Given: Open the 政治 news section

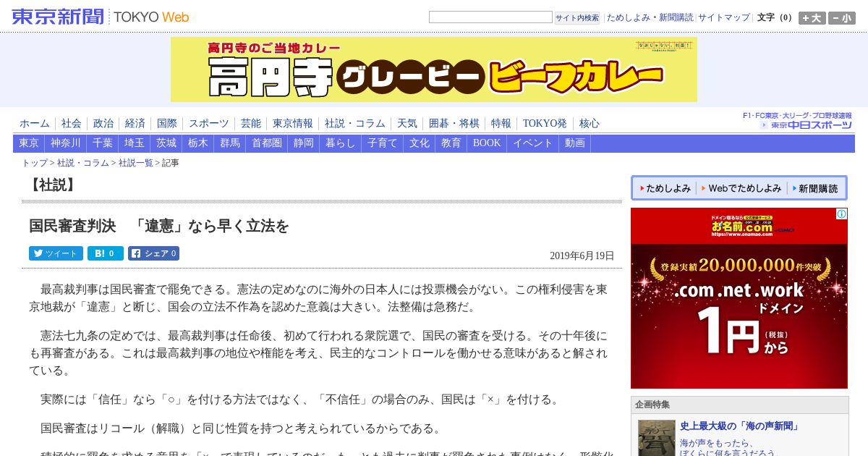Looking at the screenshot, I should click(x=103, y=123).
